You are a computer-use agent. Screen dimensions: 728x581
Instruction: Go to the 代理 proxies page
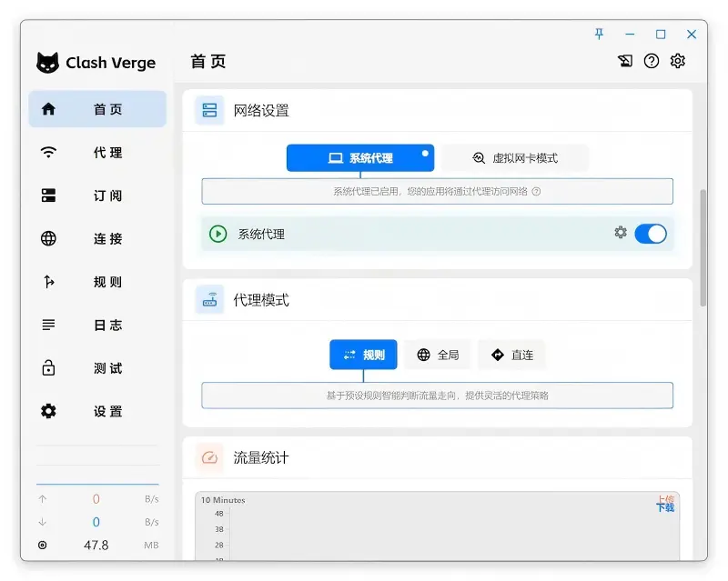[97, 152]
